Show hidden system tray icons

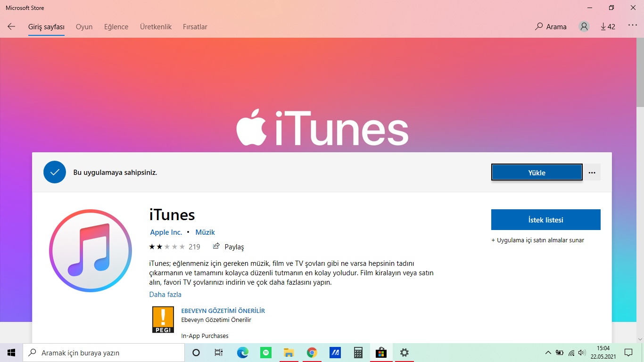pyautogui.click(x=548, y=353)
